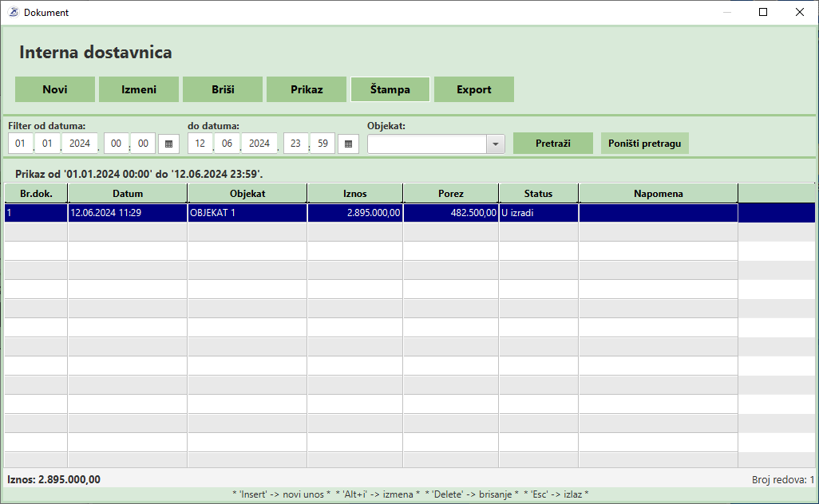The image size is (819, 504).
Task: Open calendar picker for start date filter
Action: pos(168,144)
